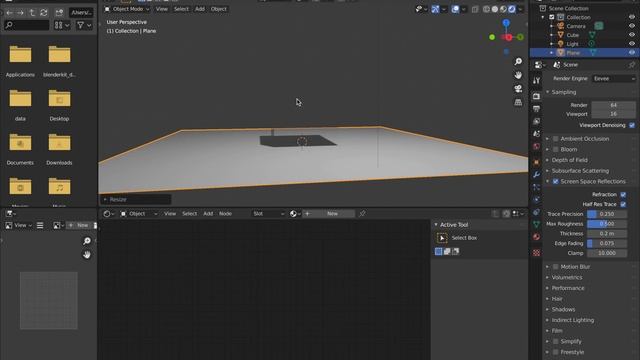Viewport: 640px width, 360px height.
Task: Open the Tool properties tab
Action: coord(536,80)
